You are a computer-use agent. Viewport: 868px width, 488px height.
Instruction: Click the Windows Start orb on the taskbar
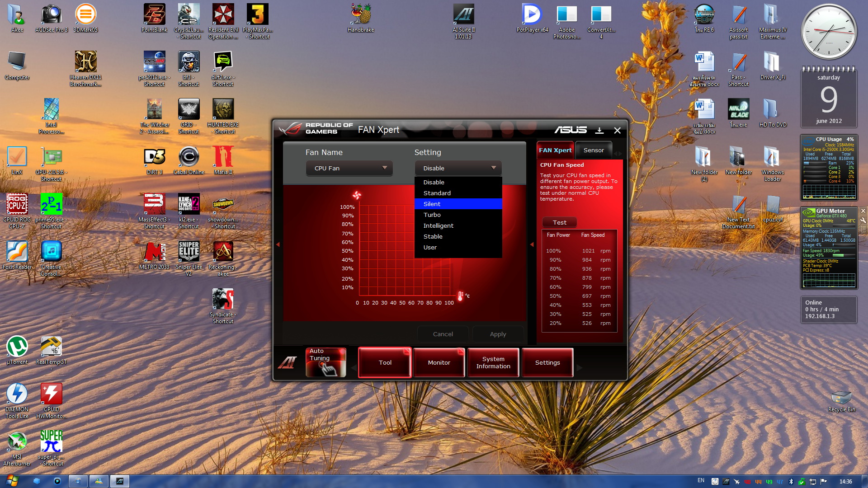tap(12, 480)
